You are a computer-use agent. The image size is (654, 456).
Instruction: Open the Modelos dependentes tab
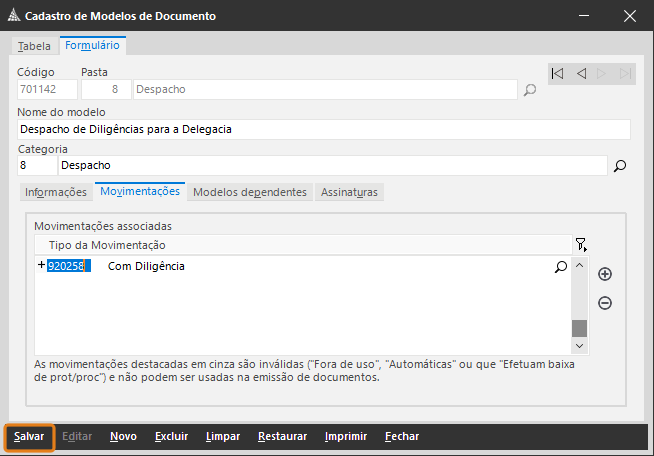tap(250, 192)
